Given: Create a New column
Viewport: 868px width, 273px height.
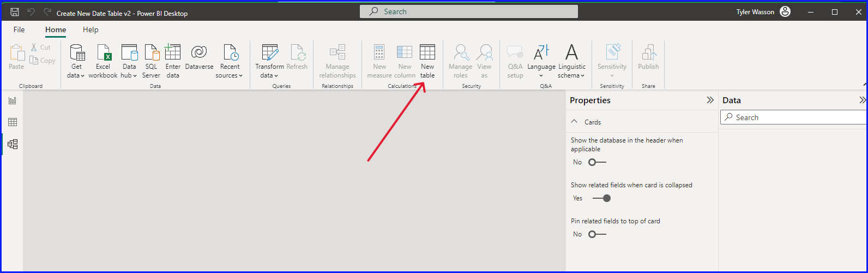Looking at the screenshot, I should pyautogui.click(x=405, y=61).
